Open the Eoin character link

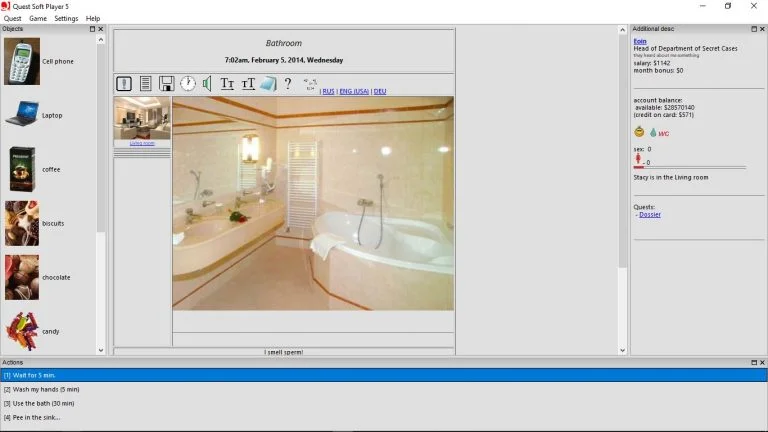coord(640,41)
